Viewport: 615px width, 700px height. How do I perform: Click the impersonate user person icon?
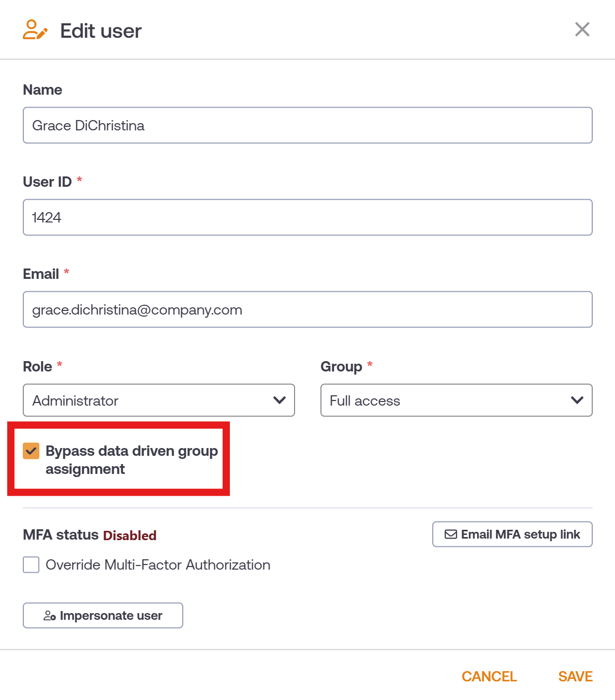[x=50, y=616]
